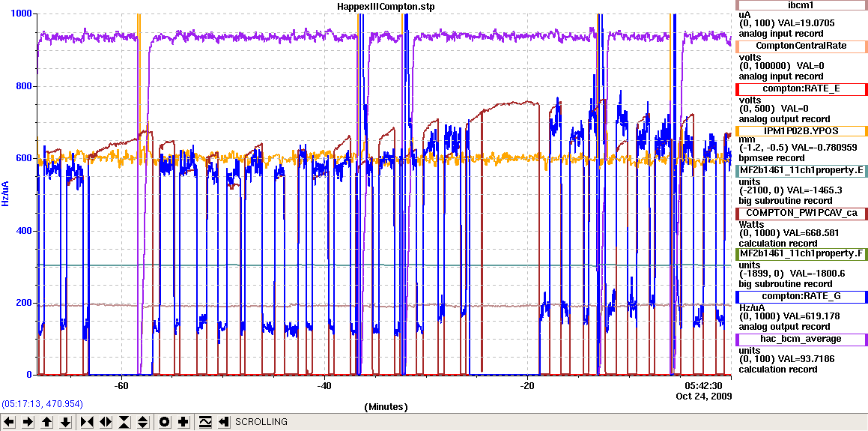
Task: Pan the graph right with the right arrow button
Action: 28,422
